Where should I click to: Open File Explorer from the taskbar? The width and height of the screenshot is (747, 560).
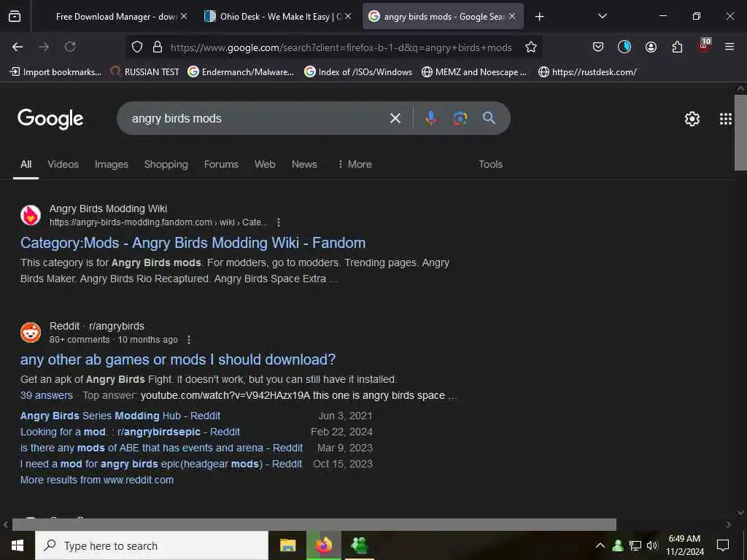click(287, 545)
